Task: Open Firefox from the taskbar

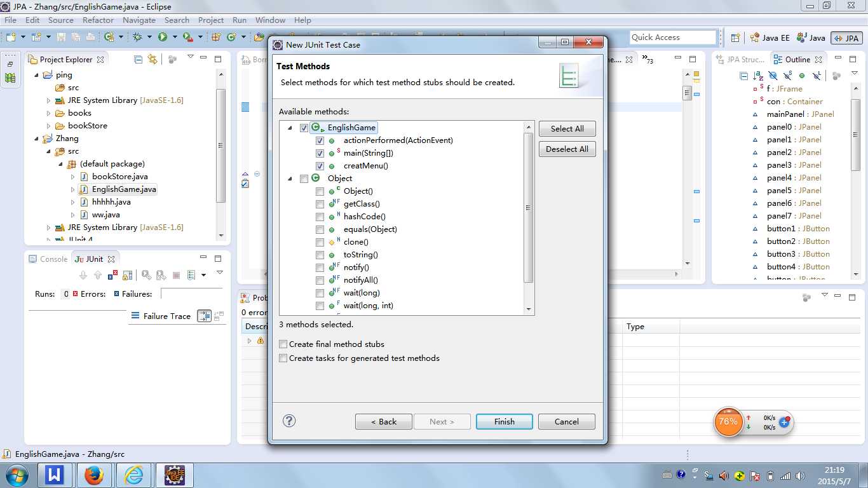Action: click(93, 475)
